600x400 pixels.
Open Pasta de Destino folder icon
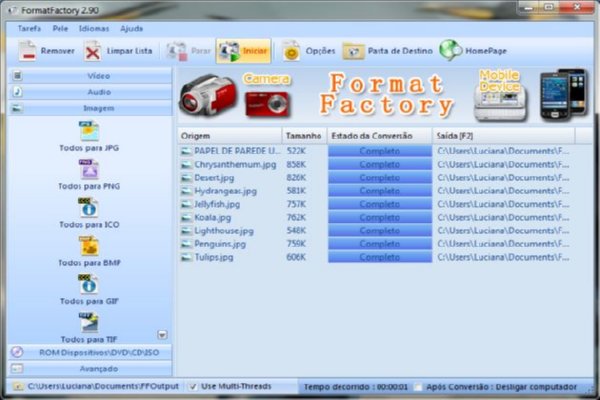click(353, 51)
